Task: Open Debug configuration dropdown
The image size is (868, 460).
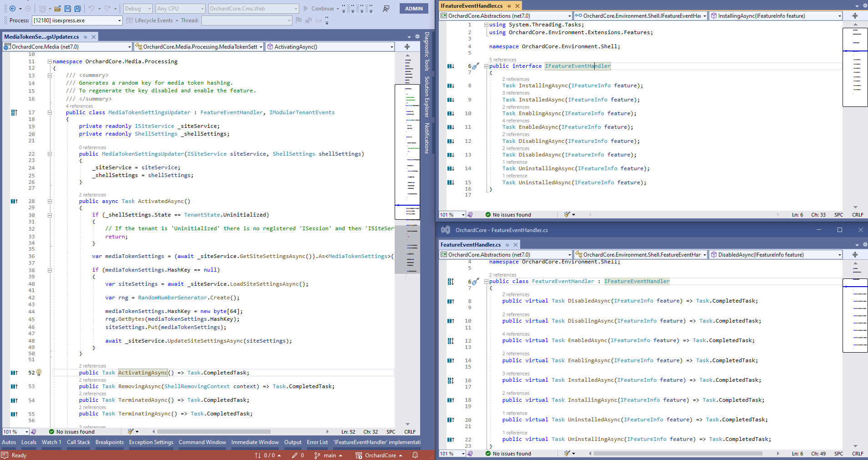Action: 138,8
